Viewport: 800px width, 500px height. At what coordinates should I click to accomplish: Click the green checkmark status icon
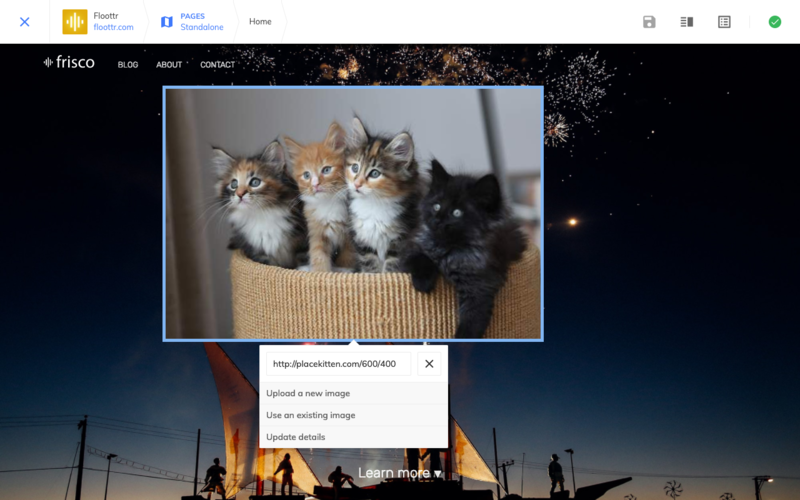[x=774, y=22]
